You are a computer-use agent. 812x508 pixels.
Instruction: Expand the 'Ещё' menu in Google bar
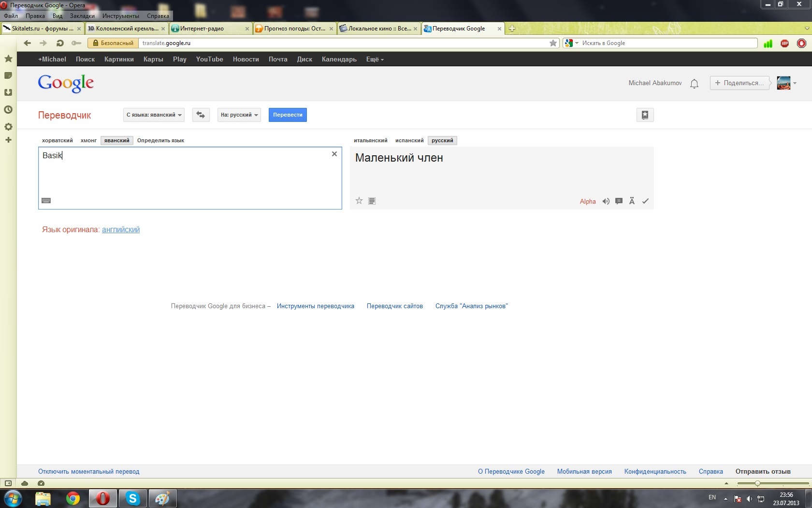click(x=375, y=60)
